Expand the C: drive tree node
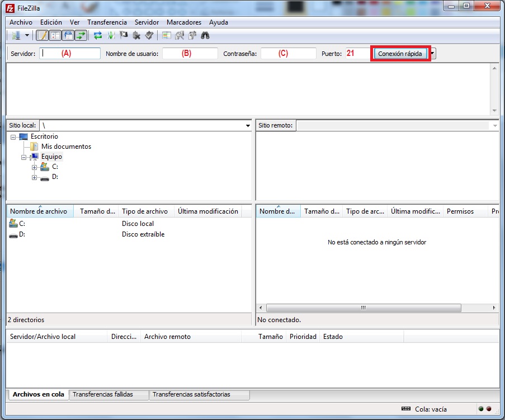The width and height of the screenshot is (505, 420). (x=35, y=167)
